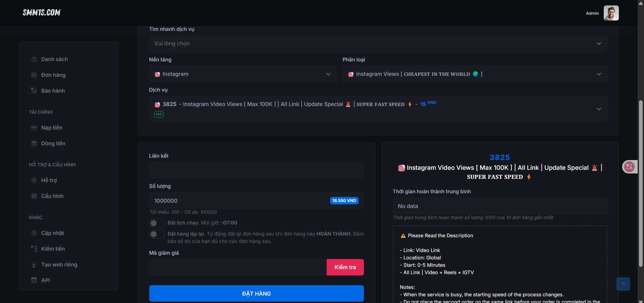Click the Dòng tiền sidebar icon
This screenshot has width=644, height=303.
click(x=34, y=144)
